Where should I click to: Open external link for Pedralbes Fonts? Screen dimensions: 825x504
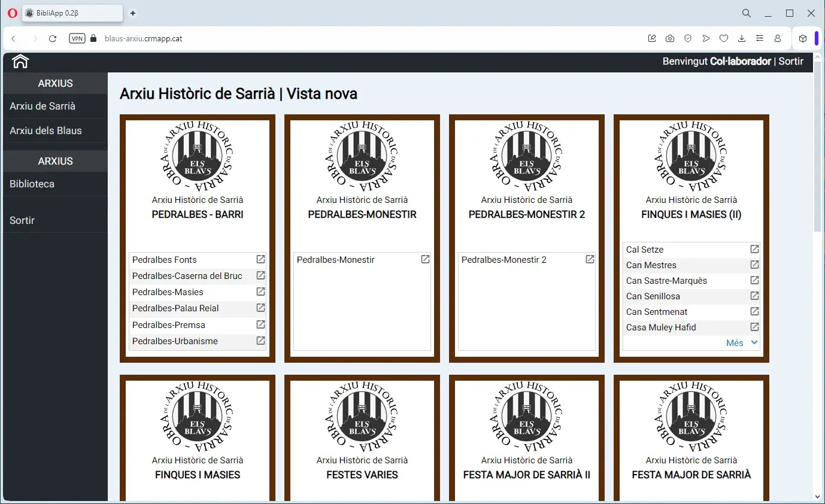260,259
